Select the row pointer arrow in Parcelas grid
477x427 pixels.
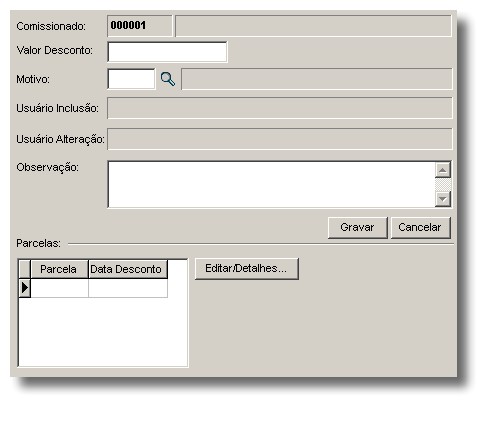point(25,288)
